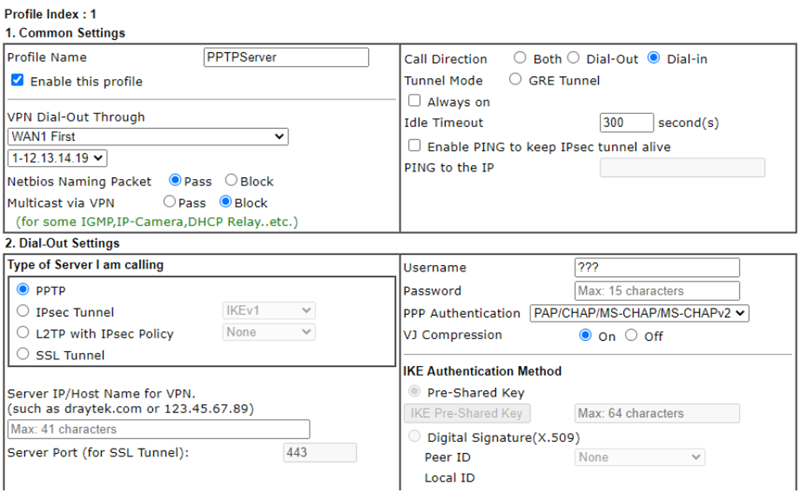Select IPsec Tunnel server type
800x493 pixels.
click(x=24, y=312)
